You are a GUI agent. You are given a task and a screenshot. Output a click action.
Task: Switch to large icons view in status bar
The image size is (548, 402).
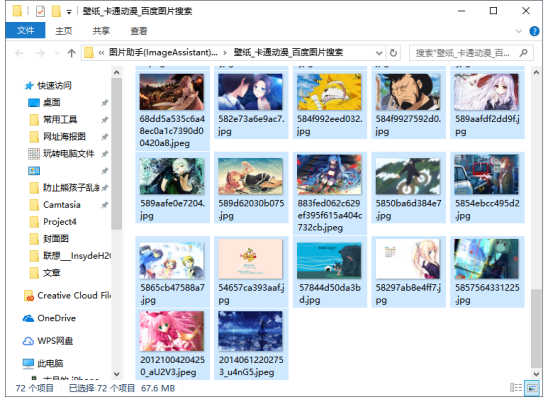(532, 388)
